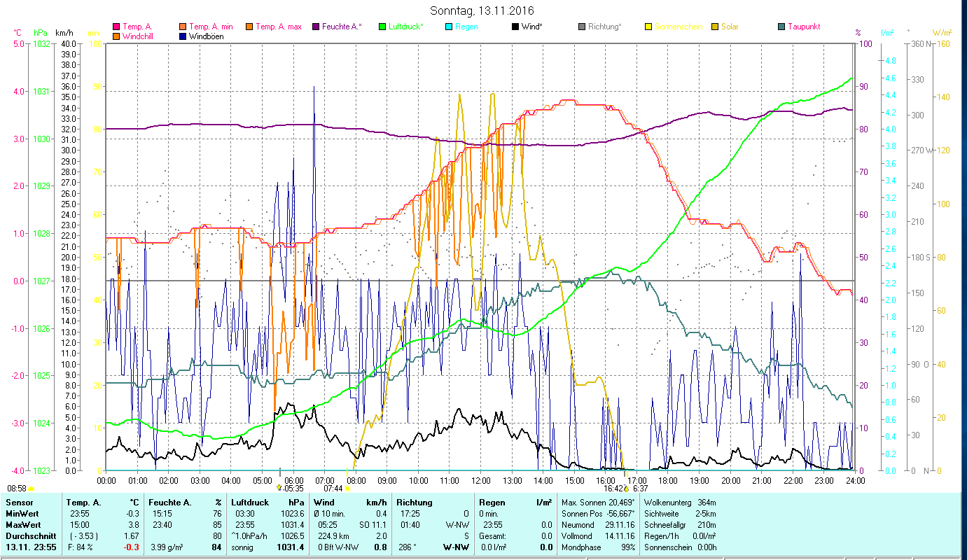Click the Neumond 29.11.16 entry
This screenshot has width=967, height=560.
click(598, 525)
